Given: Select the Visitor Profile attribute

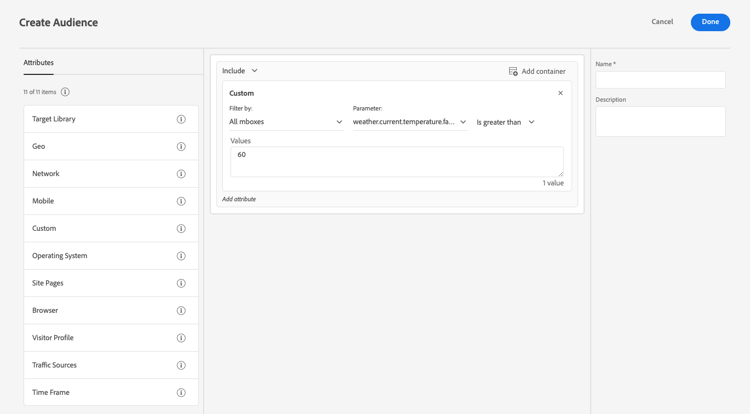Looking at the screenshot, I should pos(111,338).
